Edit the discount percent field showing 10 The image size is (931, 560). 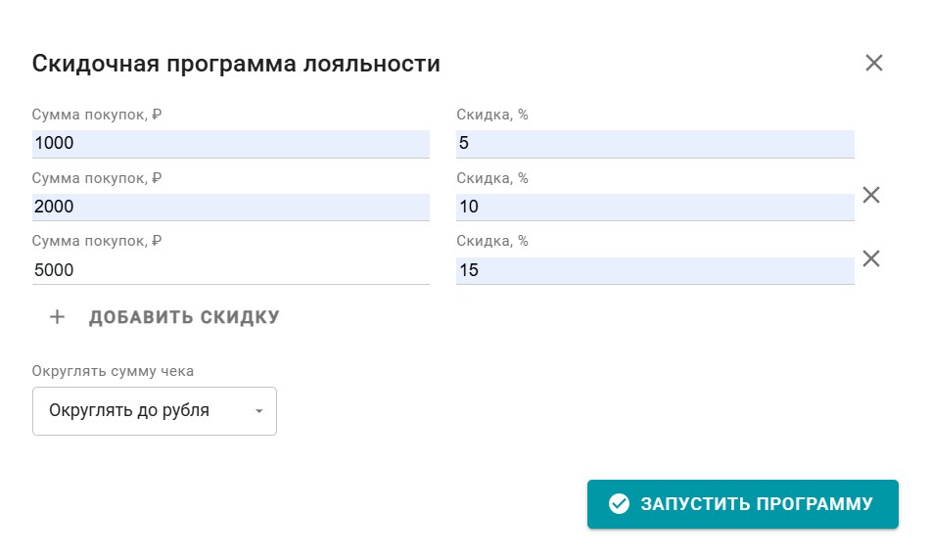654,208
